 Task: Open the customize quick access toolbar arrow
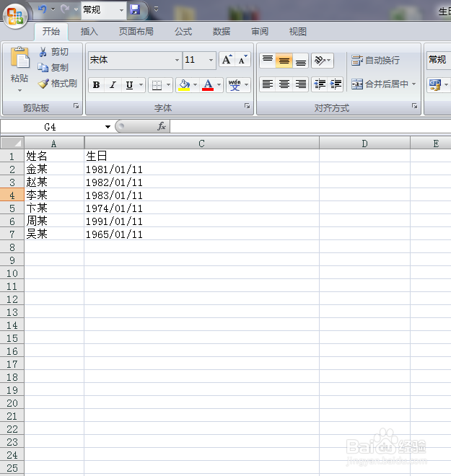[156, 9]
